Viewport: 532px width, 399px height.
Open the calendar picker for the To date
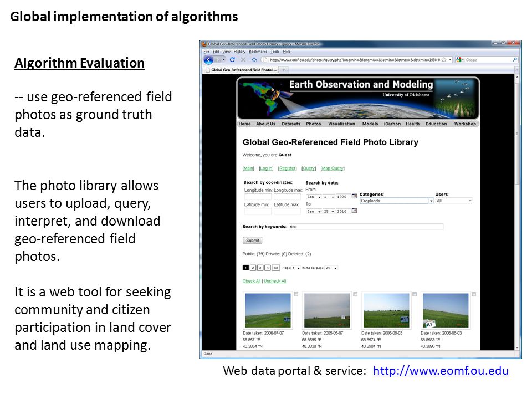(x=354, y=211)
